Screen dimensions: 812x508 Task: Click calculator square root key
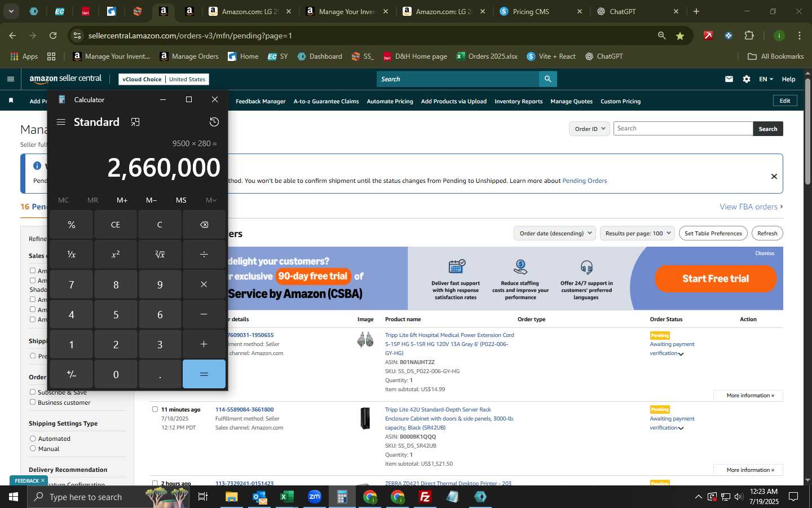(x=160, y=255)
